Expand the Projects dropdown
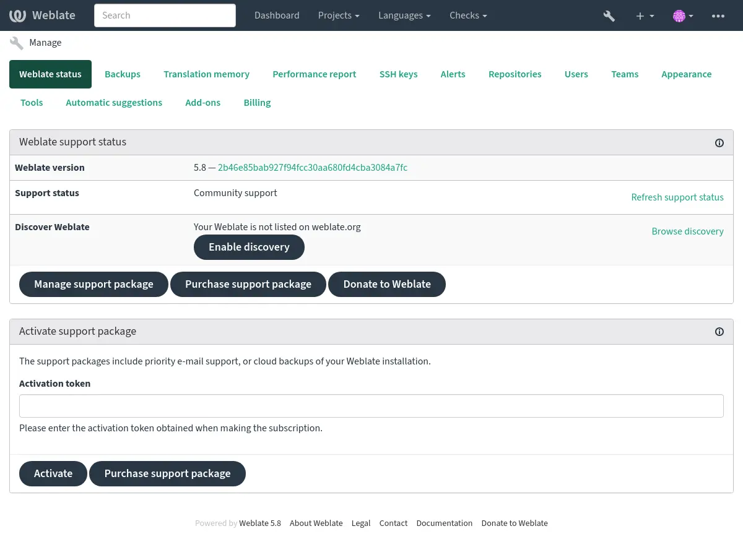 tap(339, 15)
